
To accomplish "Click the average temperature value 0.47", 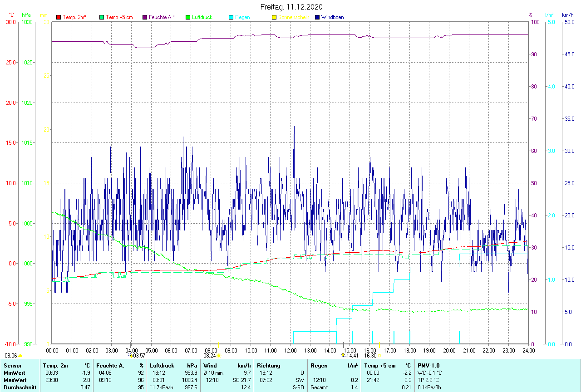I will [x=85, y=387].
